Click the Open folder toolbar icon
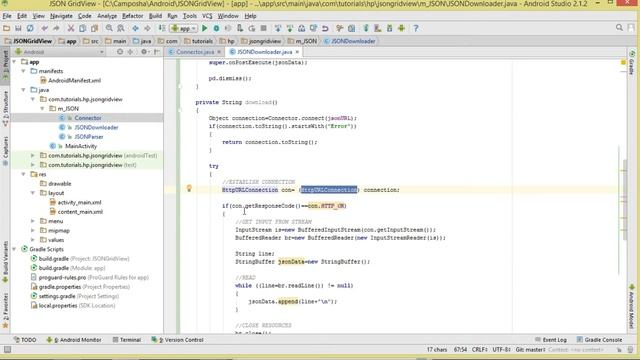The image size is (640, 360). point(6,28)
